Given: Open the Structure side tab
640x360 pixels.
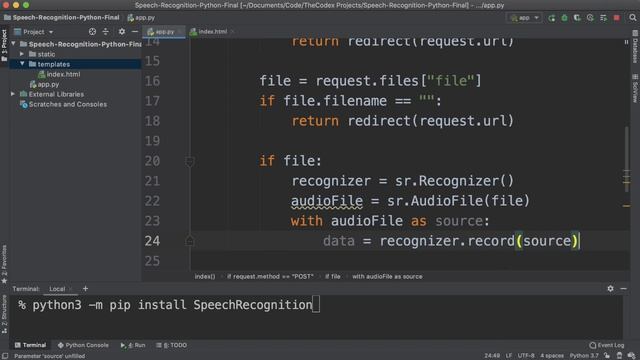Looking at the screenshot, I should click(4, 314).
